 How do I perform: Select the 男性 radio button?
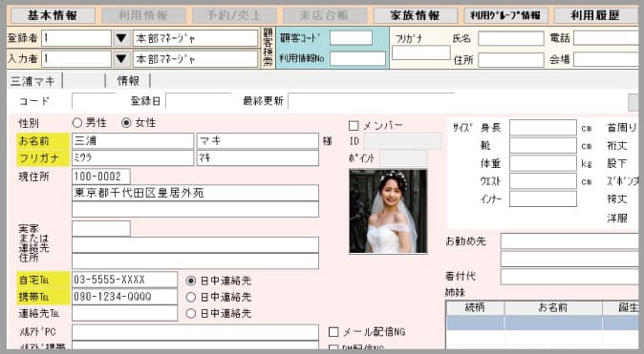(76, 123)
